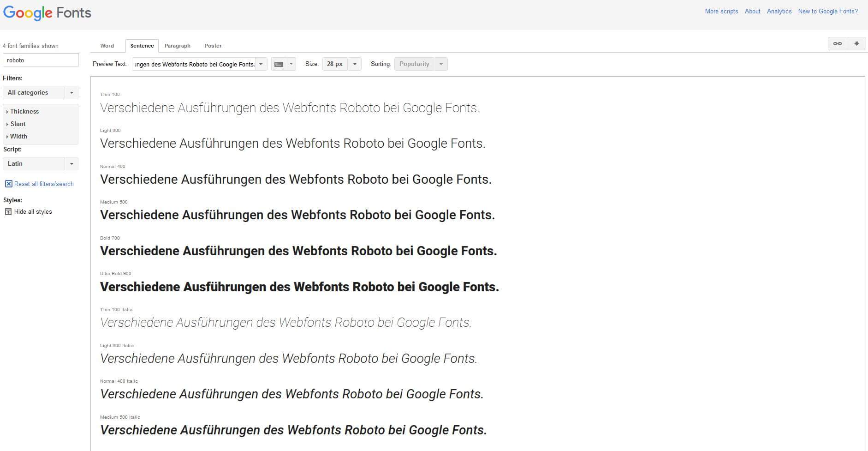Click the Light 300 Italic sample sentence

tap(289, 359)
